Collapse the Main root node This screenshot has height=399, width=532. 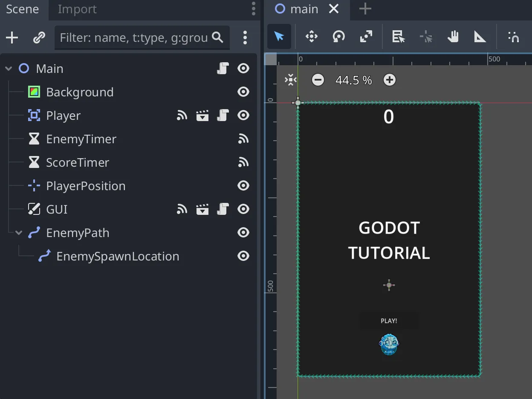(9, 69)
